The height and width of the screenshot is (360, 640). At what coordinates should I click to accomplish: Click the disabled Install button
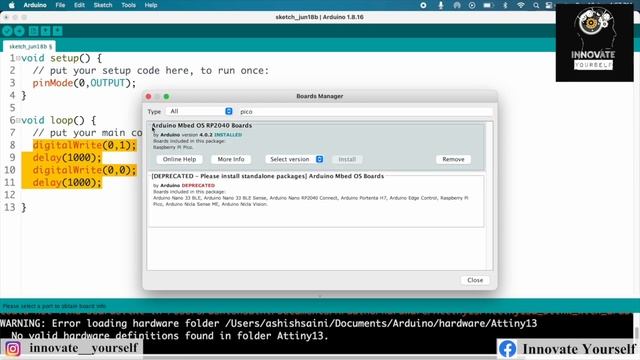pos(347,159)
